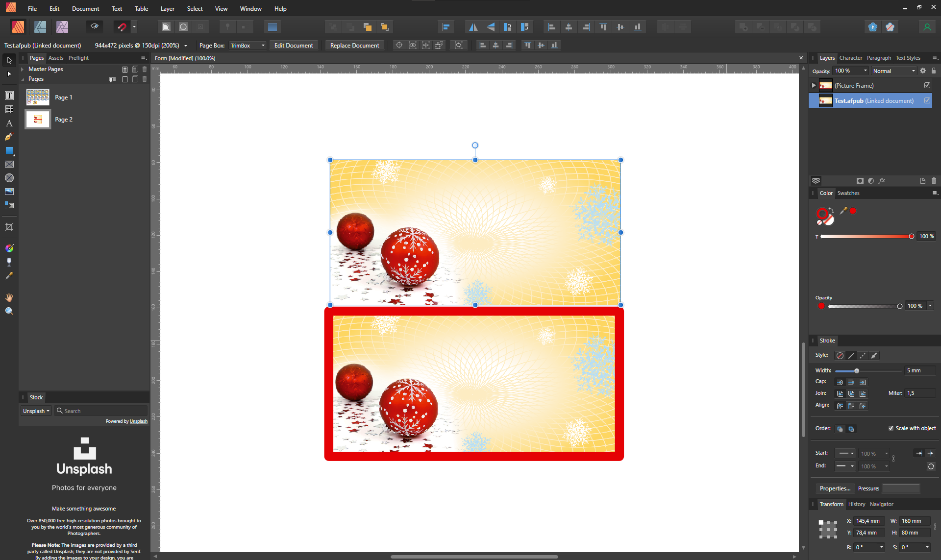Open the Start arrowhead style dropdown

[x=846, y=453]
